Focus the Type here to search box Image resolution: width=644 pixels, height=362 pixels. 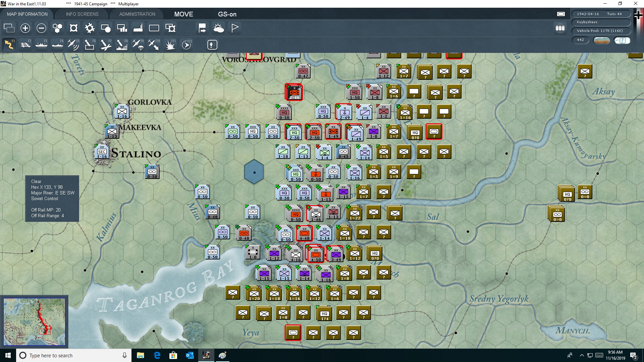tap(74, 355)
